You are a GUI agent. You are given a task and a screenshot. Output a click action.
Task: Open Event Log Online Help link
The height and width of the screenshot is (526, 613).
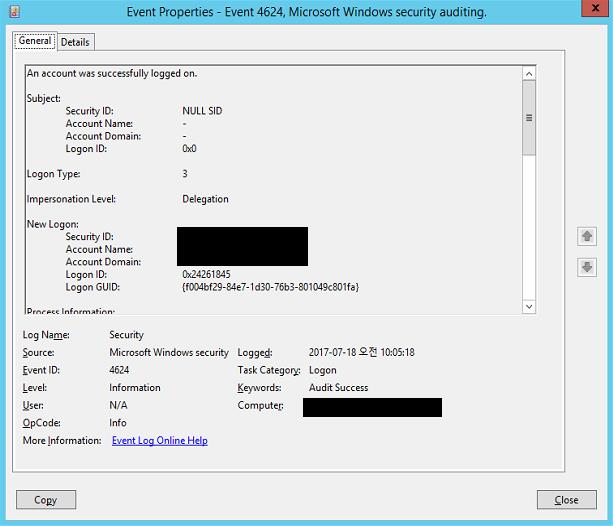coord(160,440)
